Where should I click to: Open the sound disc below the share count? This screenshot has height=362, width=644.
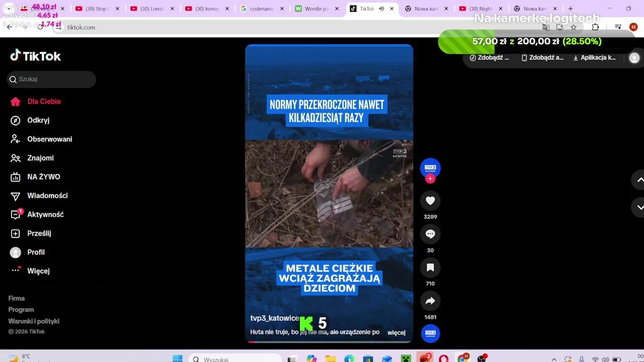click(x=430, y=333)
